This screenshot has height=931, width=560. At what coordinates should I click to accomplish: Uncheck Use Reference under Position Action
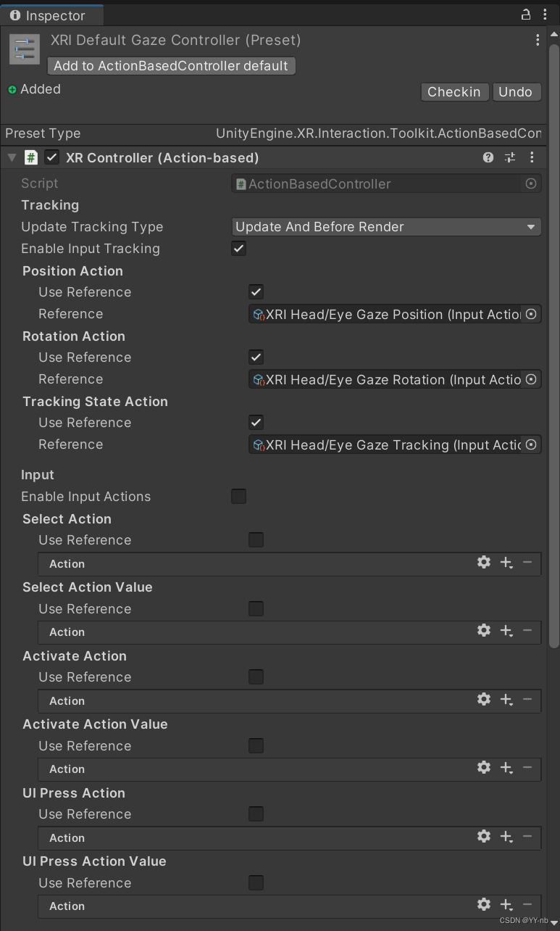coord(256,292)
